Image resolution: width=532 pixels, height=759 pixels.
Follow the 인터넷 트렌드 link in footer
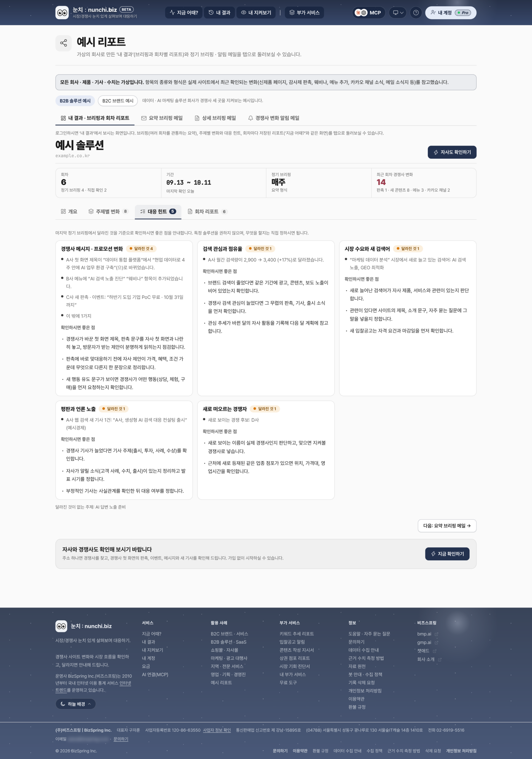[x=126, y=683]
